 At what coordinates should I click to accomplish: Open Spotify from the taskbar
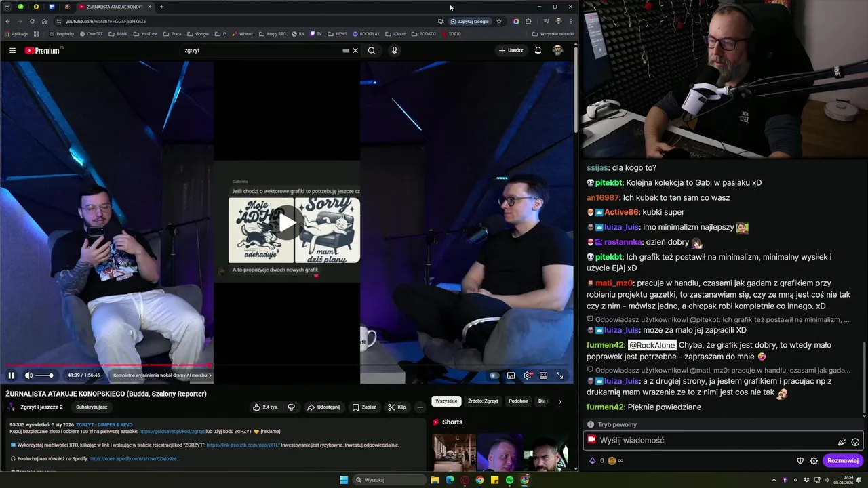pos(509,480)
